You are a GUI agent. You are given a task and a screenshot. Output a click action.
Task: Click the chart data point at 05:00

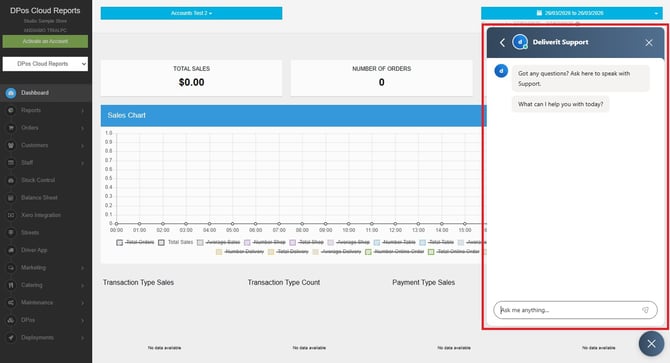232,223
